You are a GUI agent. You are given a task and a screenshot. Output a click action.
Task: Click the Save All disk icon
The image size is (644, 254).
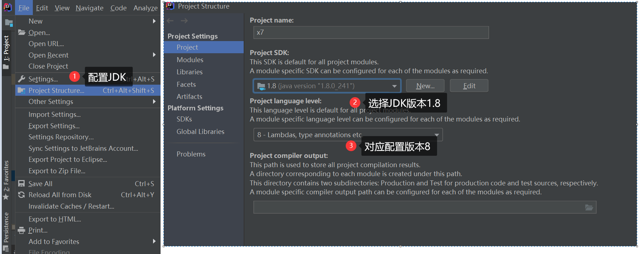(x=21, y=184)
